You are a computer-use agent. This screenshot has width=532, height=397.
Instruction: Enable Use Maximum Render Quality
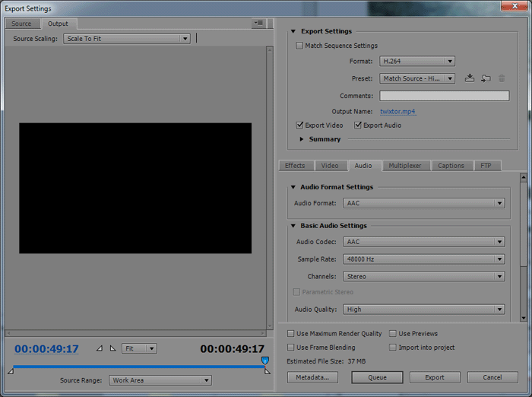pos(291,334)
